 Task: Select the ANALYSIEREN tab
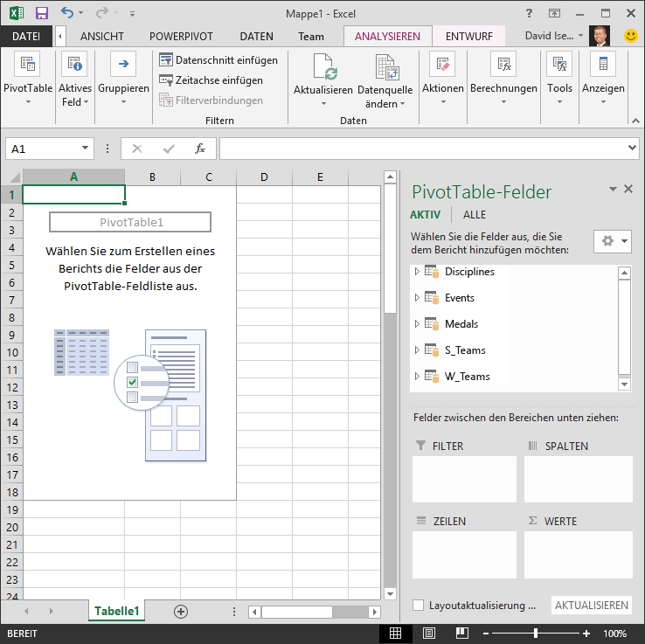pos(387,36)
